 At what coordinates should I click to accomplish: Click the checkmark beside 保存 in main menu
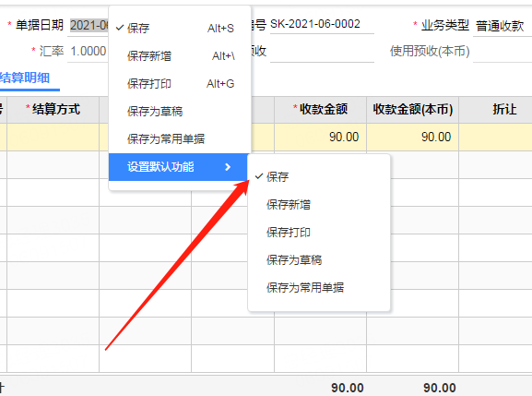click(120, 28)
